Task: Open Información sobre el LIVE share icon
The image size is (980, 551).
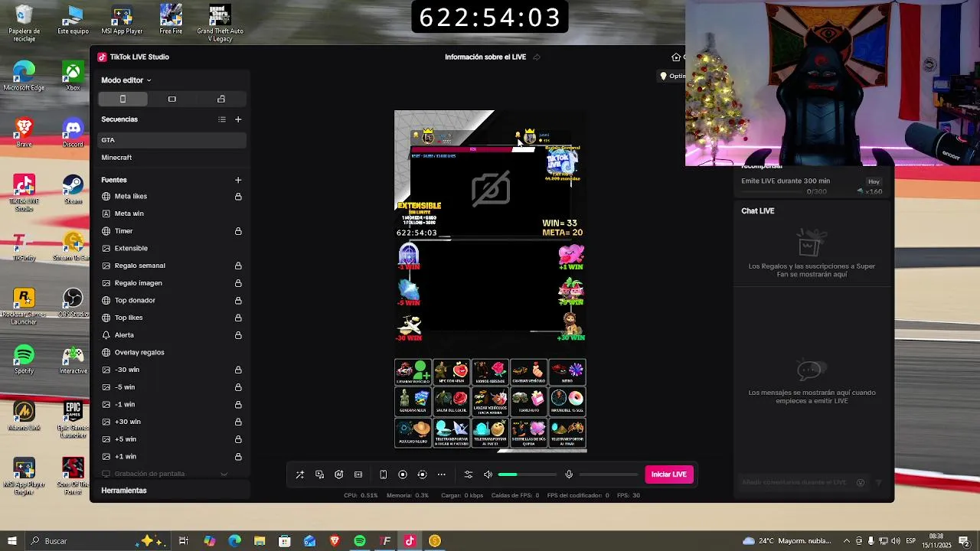Action: coord(537,57)
